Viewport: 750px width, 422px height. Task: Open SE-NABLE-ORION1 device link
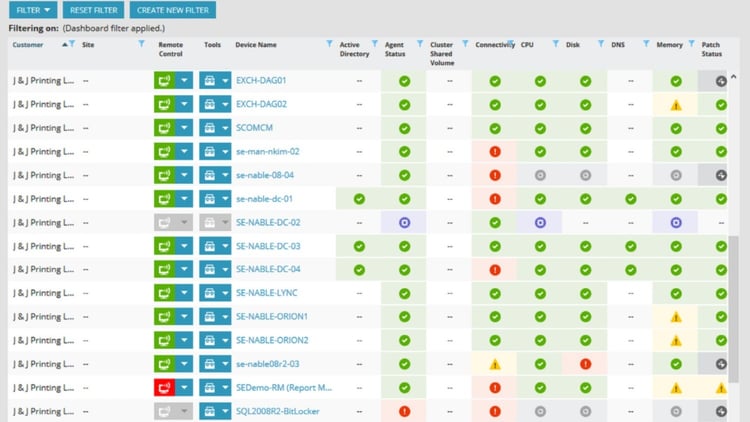[x=272, y=317]
